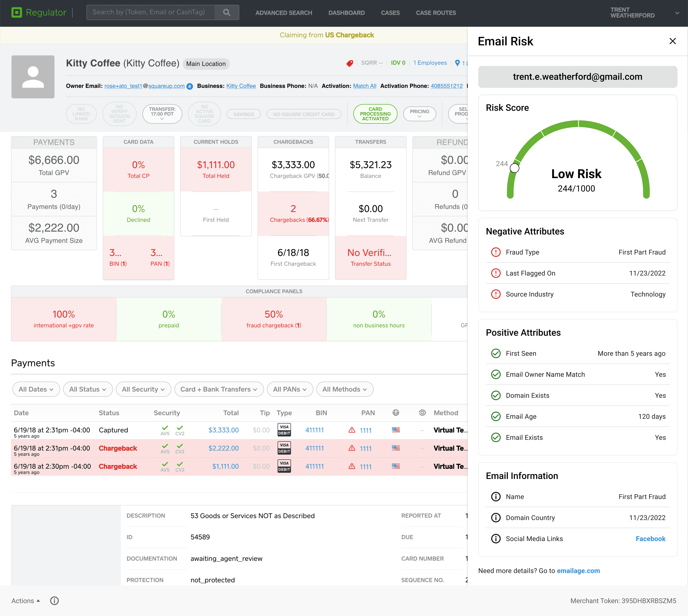The width and height of the screenshot is (688, 616).
Task: Click the search magnifier icon
Action: (x=226, y=13)
